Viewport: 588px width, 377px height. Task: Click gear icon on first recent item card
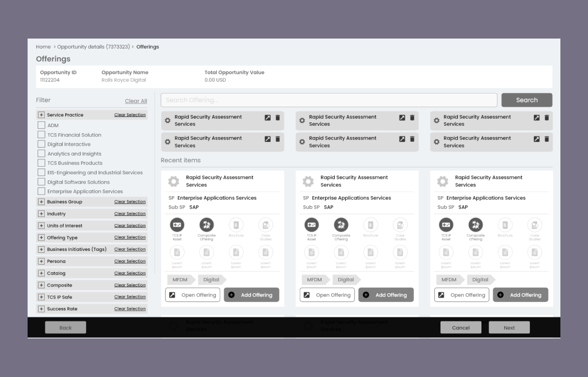pos(174,181)
